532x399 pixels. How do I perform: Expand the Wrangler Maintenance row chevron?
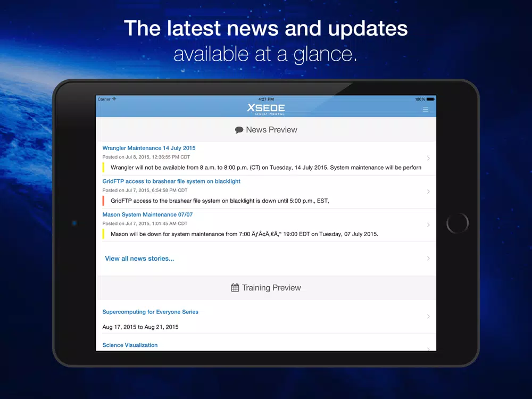coord(428,159)
